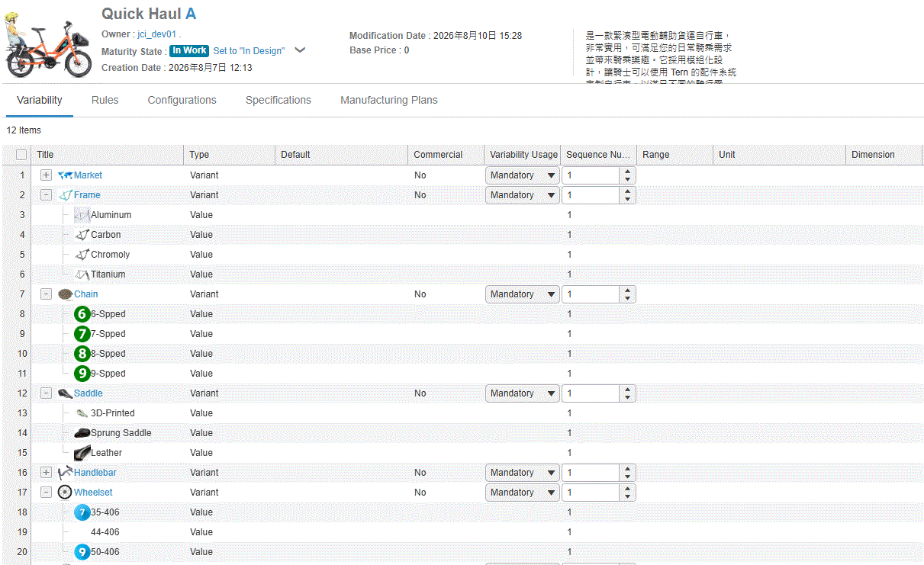Open Variability Usage dropdown for Wheelset
Image resolution: width=924 pixels, height=565 pixels.
click(x=523, y=493)
